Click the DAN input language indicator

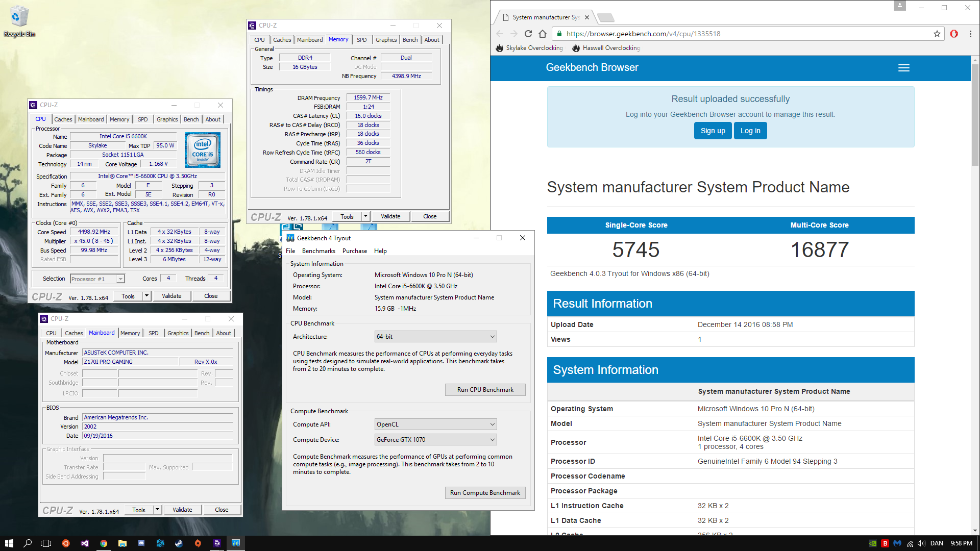[x=937, y=543]
